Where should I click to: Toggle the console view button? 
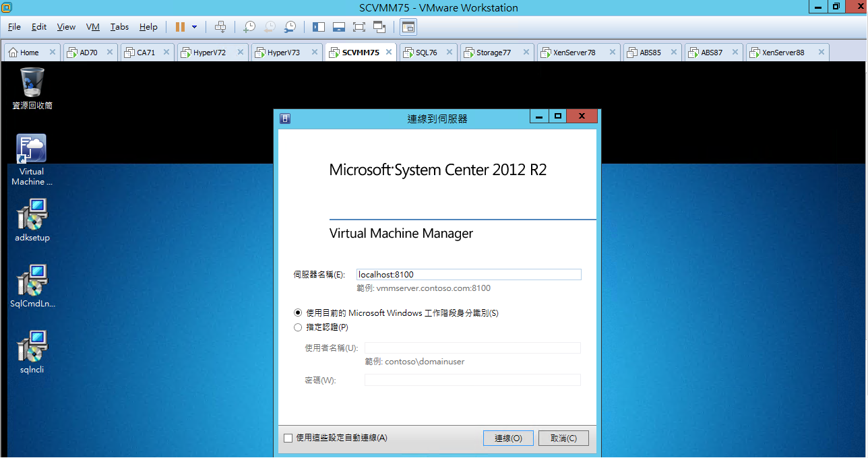click(x=408, y=27)
